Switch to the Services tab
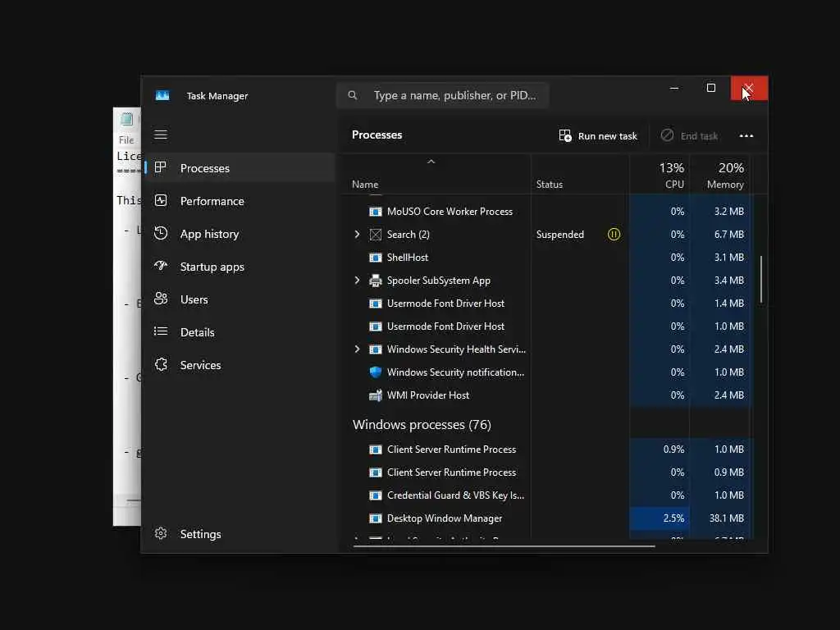This screenshot has width=840, height=630. click(x=240, y=365)
